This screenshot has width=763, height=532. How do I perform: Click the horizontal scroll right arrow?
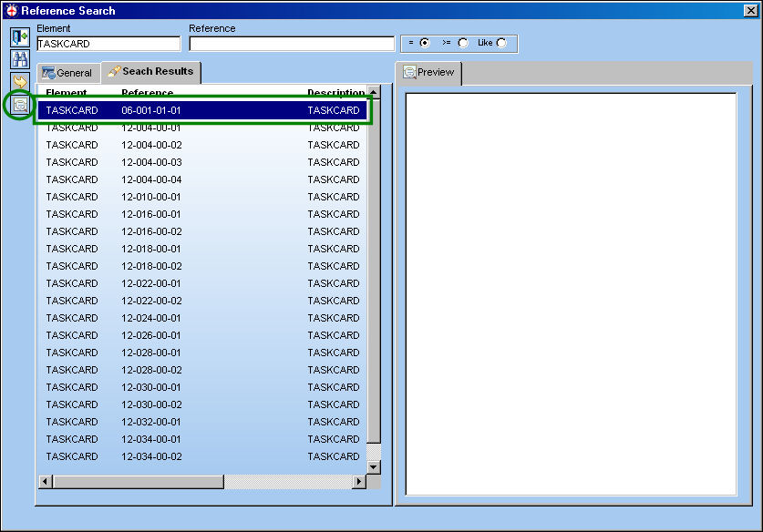click(359, 481)
